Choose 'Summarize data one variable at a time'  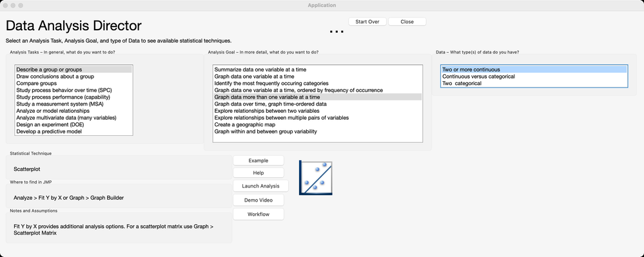coord(317,70)
